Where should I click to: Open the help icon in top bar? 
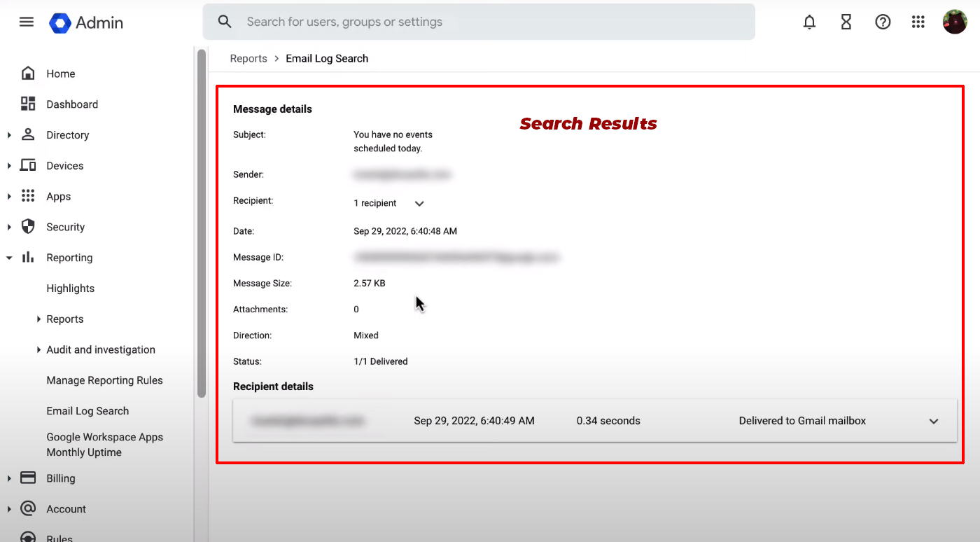883,22
